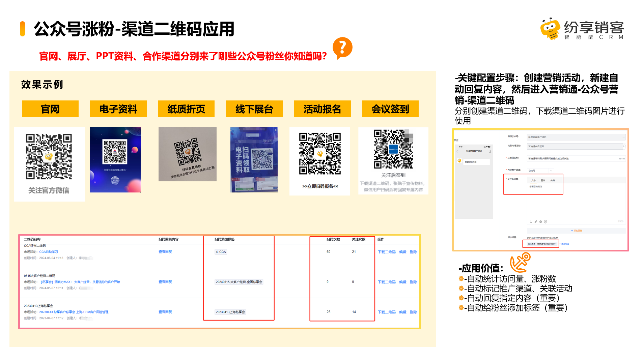The image size is (644, 360).
Task: Click 查看回复 for 20230413上海私享会 row
Action: point(165,312)
